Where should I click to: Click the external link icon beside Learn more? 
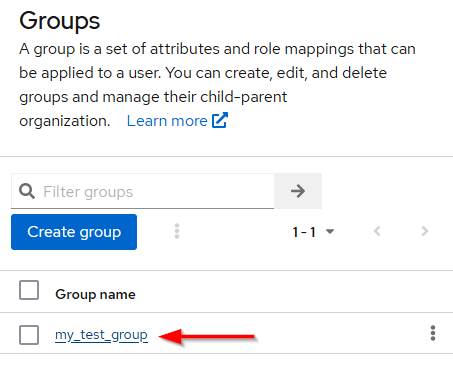pyautogui.click(x=220, y=120)
